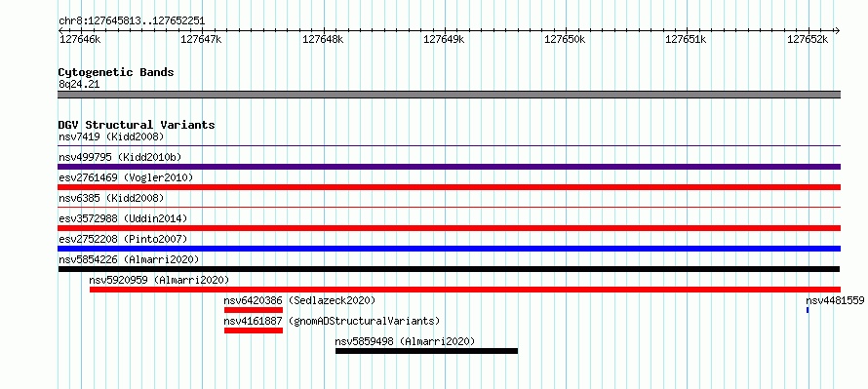868x389 pixels.
Task: Open esv2752208 (Pinto2007) variant label
Action: 123,239
